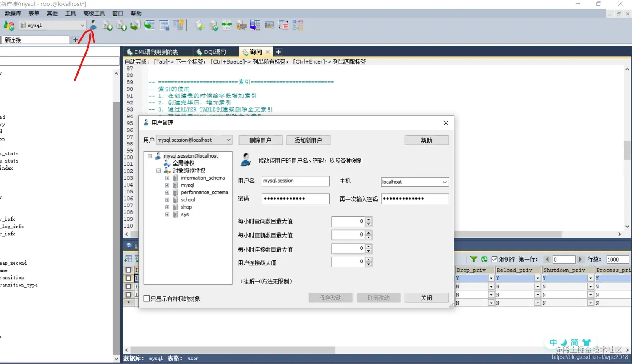Click the table with green arrow icon

tap(150, 25)
